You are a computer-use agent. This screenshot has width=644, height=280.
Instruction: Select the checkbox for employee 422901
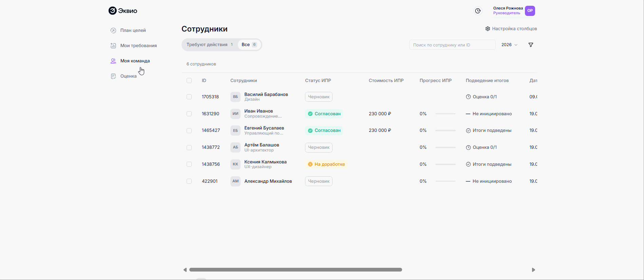click(x=189, y=181)
